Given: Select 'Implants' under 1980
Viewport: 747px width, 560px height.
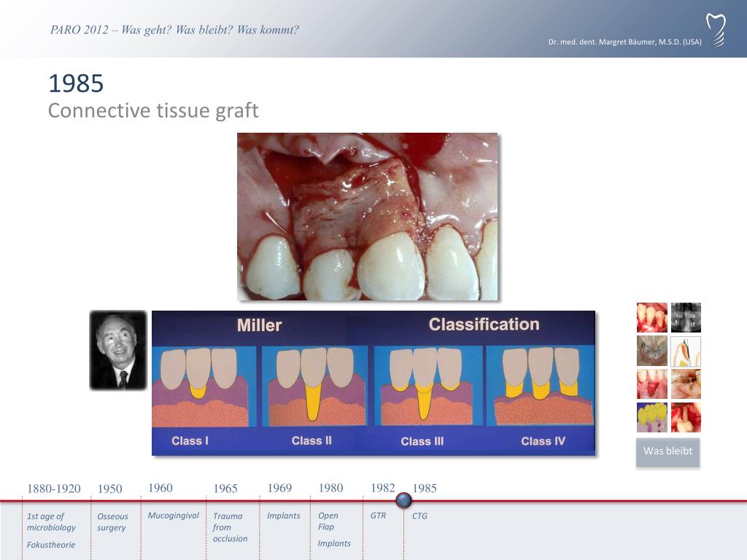Looking at the screenshot, I should tap(334, 543).
